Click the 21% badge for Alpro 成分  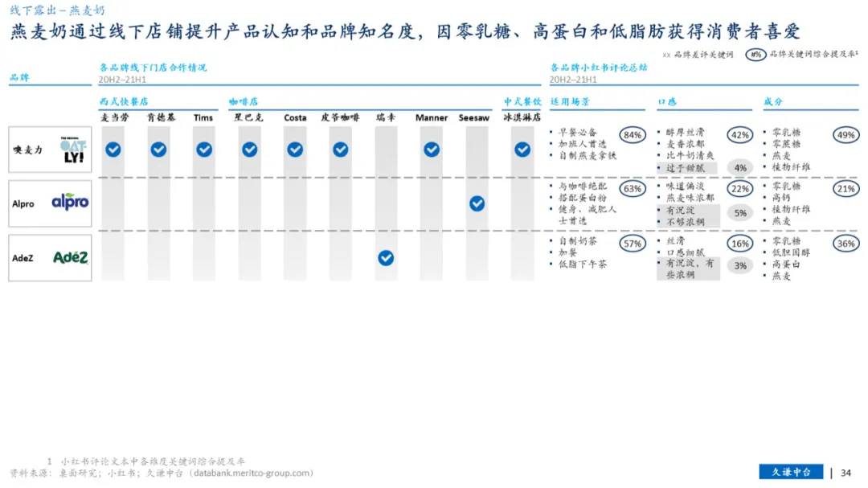pos(845,189)
